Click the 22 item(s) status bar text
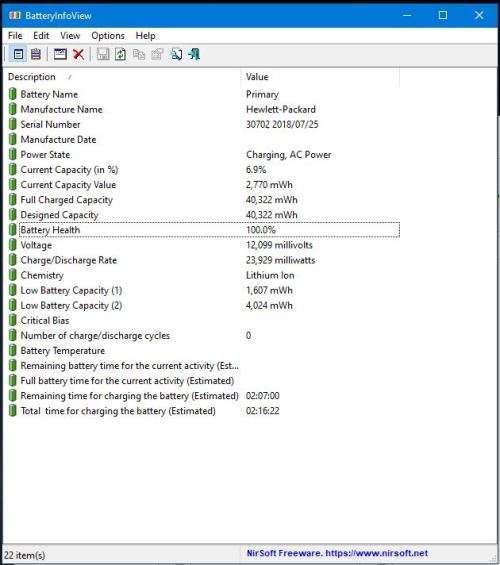 click(x=24, y=555)
